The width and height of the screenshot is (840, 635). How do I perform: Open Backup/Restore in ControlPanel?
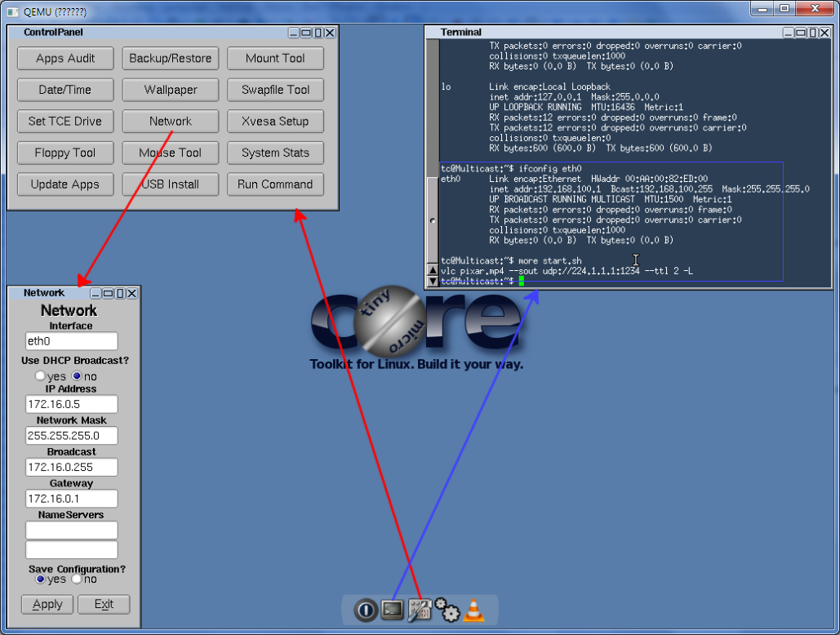click(x=171, y=59)
